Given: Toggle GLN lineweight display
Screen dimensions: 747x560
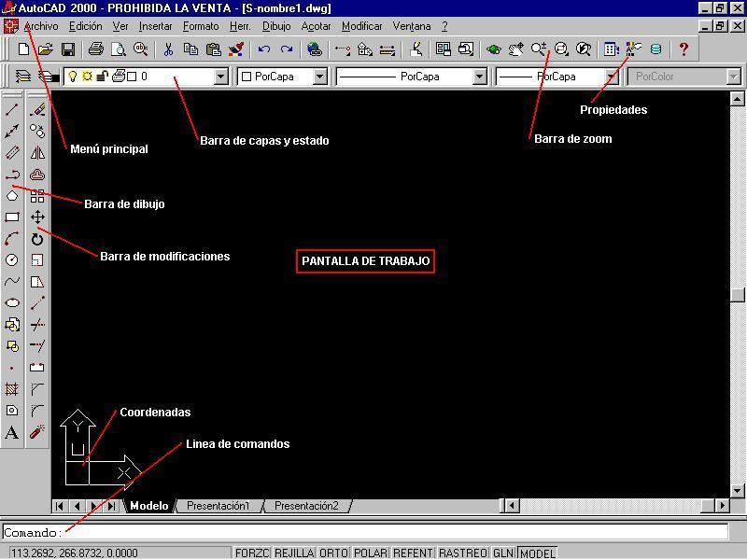Looking at the screenshot, I should click(x=502, y=553).
